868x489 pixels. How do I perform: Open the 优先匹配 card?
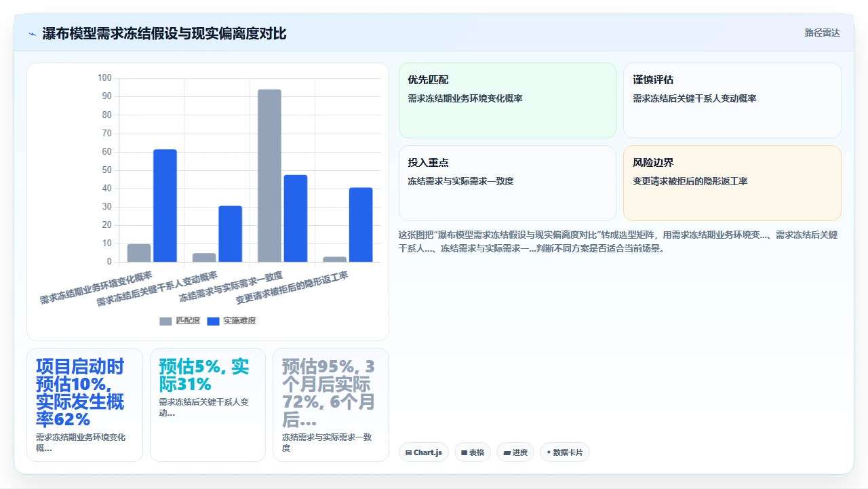(x=507, y=100)
